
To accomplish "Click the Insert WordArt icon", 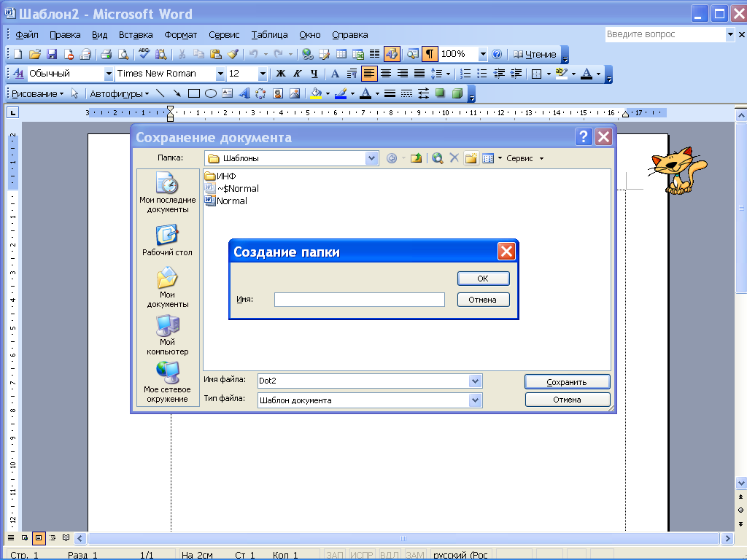I will pyautogui.click(x=244, y=93).
